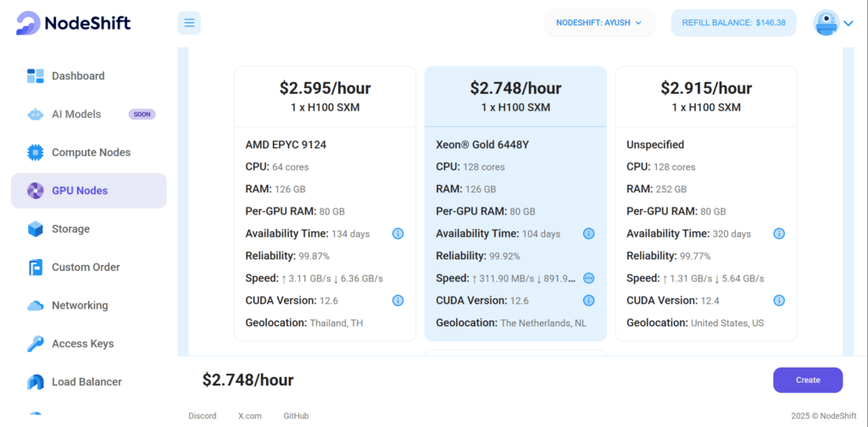Expand the user avatar menu chevron
Viewport: 868px width, 427px height.
click(849, 23)
